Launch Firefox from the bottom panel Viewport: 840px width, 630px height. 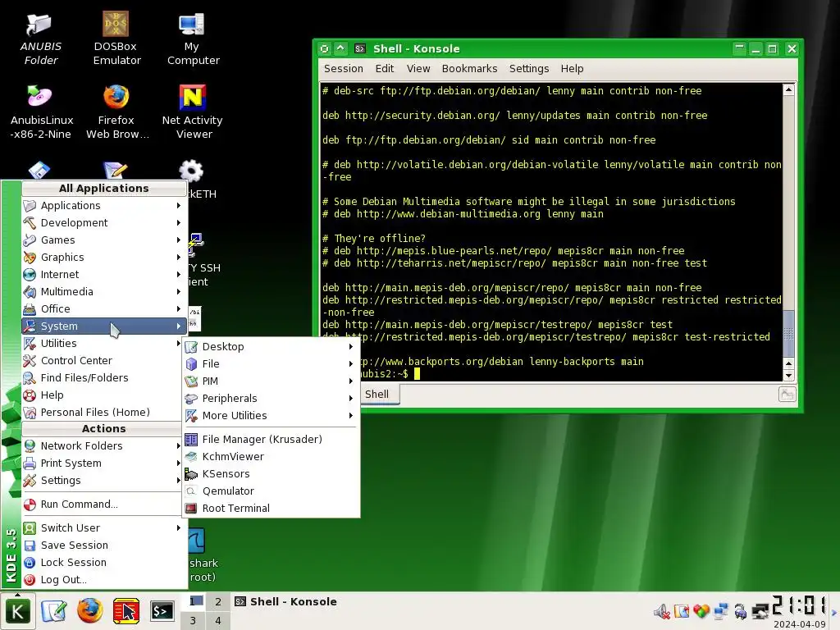[90, 610]
